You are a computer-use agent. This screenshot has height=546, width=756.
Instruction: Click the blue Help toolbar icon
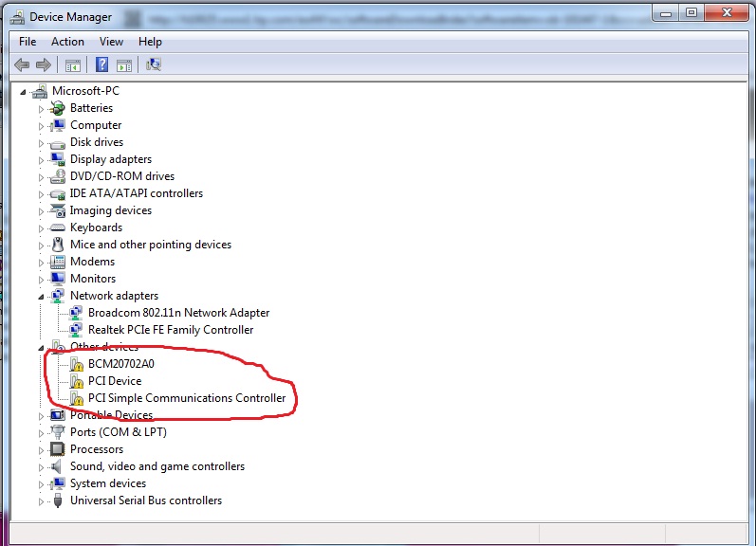click(x=101, y=64)
